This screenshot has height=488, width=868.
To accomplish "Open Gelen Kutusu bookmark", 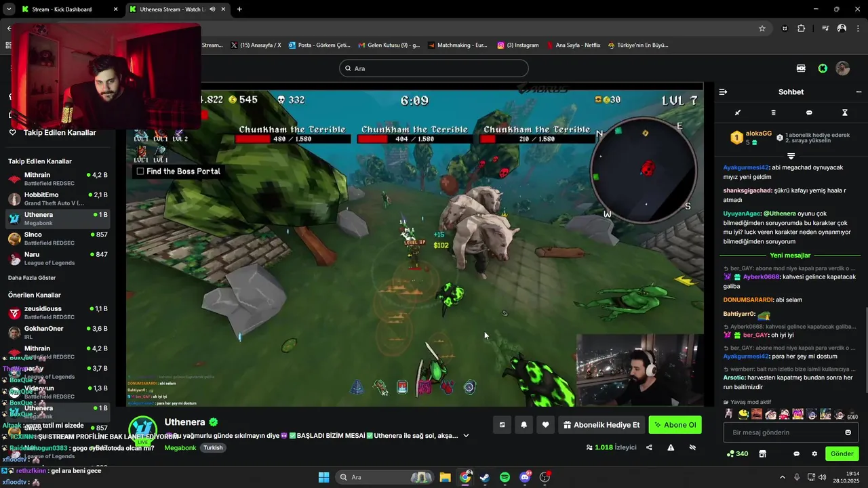I will [389, 45].
